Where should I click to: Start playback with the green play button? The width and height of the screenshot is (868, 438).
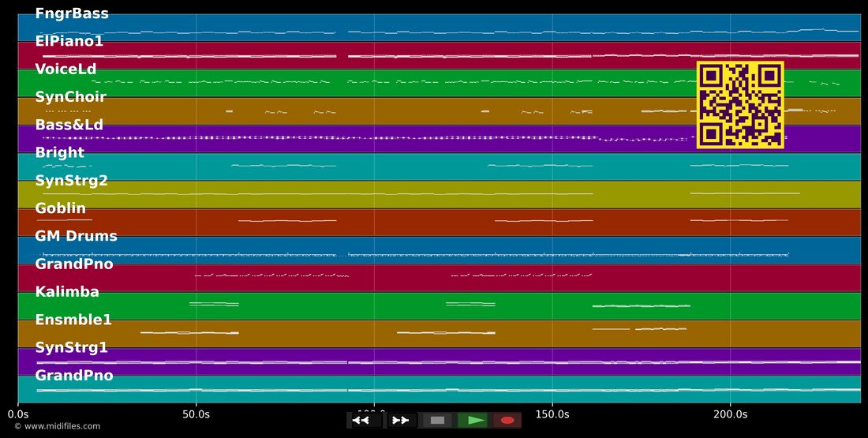click(x=473, y=421)
